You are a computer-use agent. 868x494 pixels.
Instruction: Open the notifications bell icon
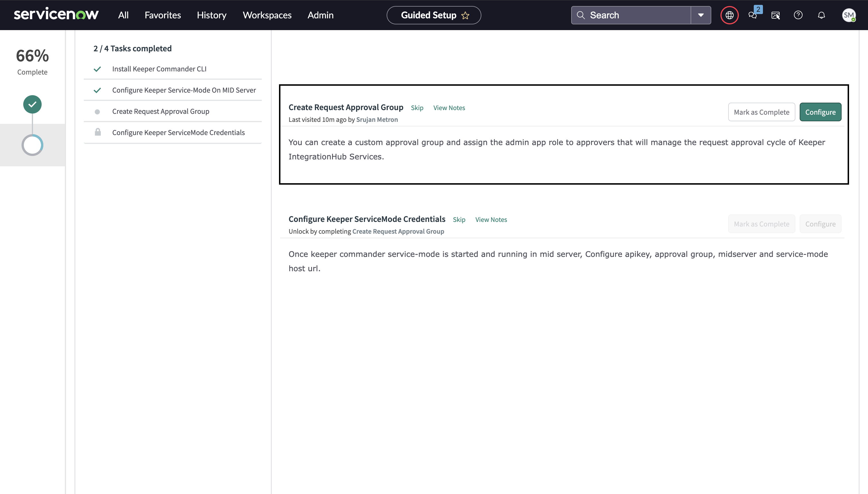(821, 15)
